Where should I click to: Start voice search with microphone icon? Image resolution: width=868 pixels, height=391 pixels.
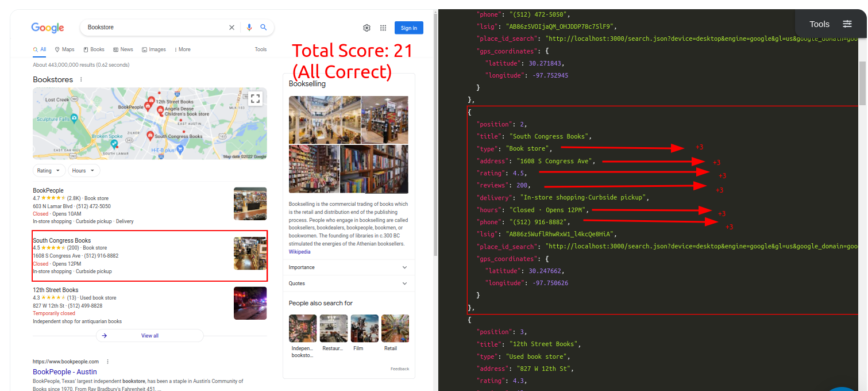(x=249, y=27)
